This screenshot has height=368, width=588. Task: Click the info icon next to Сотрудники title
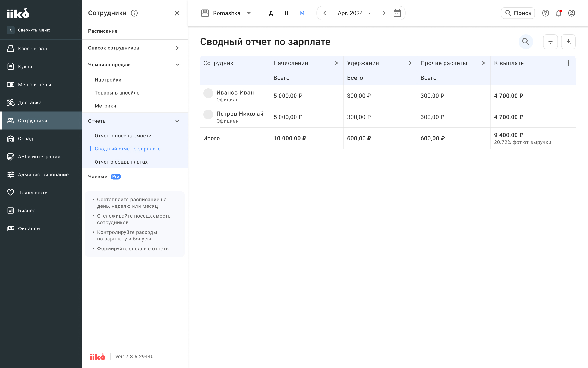(134, 13)
